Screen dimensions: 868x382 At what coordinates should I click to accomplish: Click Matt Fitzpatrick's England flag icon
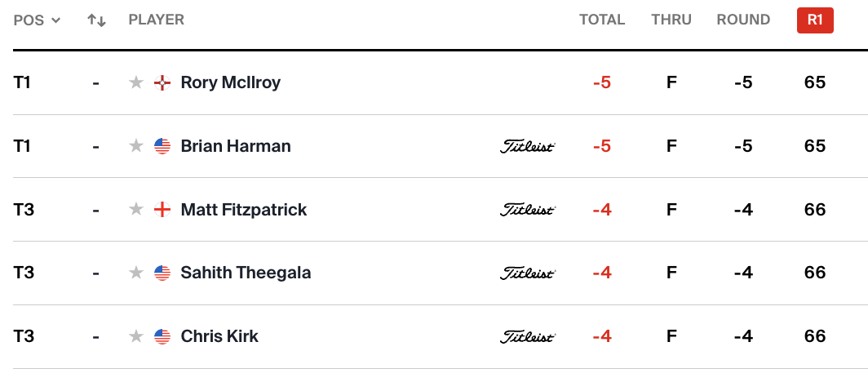pyautogui.click(x=162, y=210)
